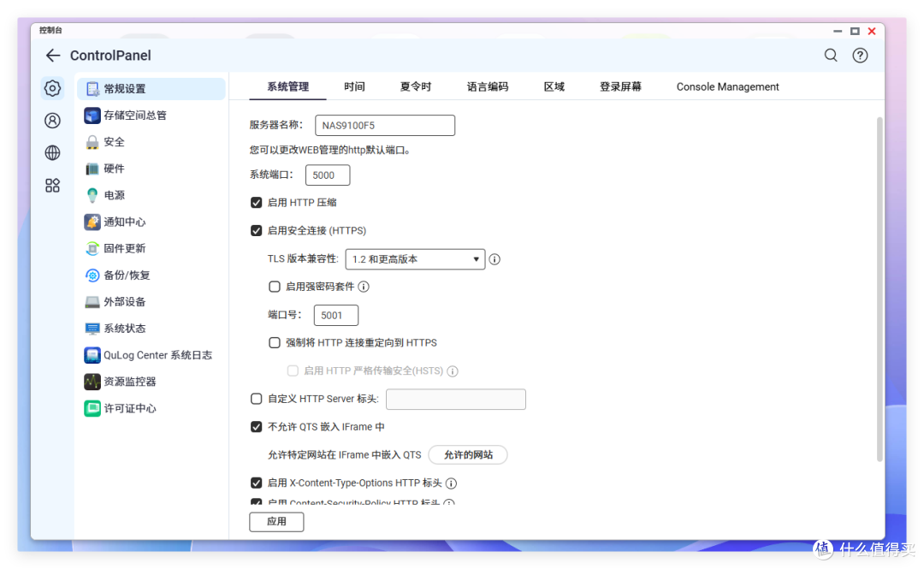
Task: Click the custom HTTP Server header field
Action: coord(455,400)
